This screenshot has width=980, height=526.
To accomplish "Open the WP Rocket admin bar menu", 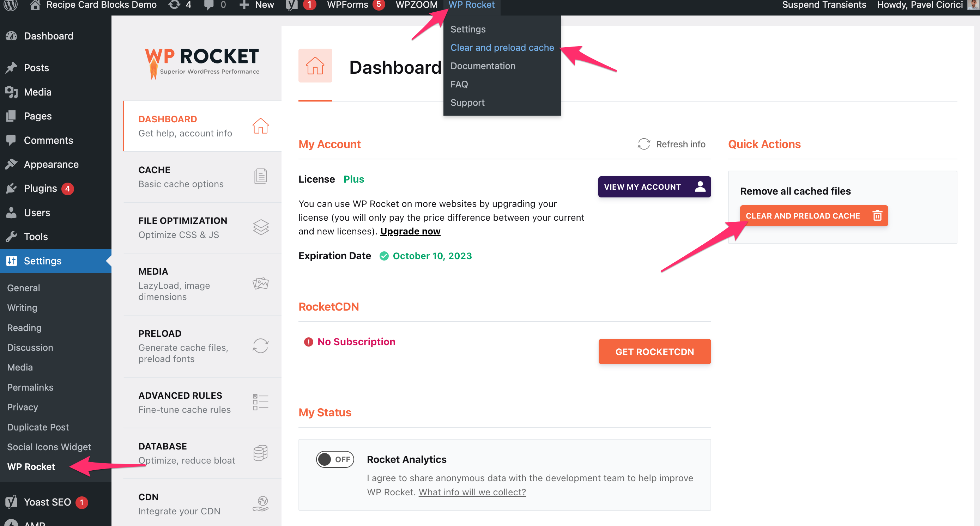I will pyautogui.click(x=471, y=5).
